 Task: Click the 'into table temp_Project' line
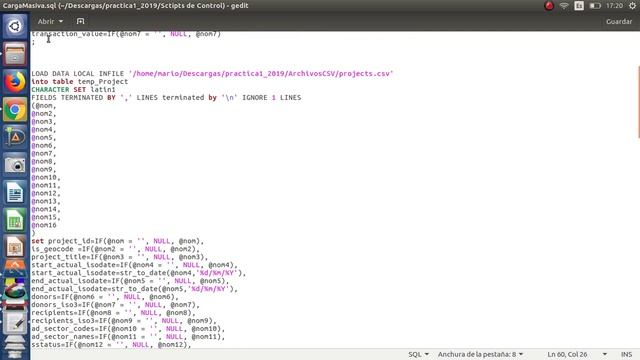click(80, 82)
